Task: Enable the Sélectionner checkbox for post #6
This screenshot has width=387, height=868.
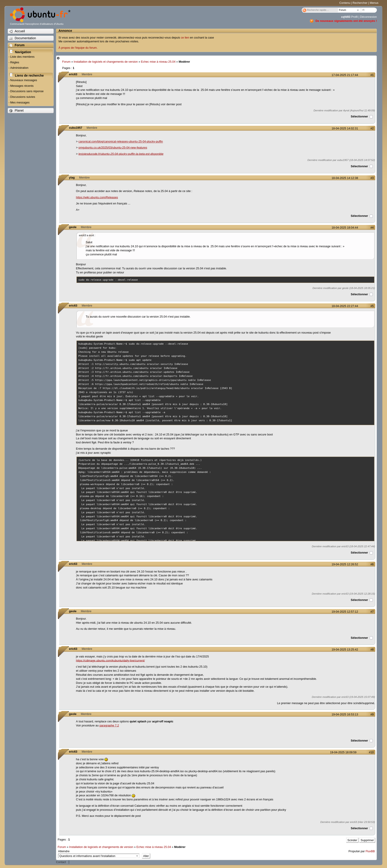Action: 371,600
